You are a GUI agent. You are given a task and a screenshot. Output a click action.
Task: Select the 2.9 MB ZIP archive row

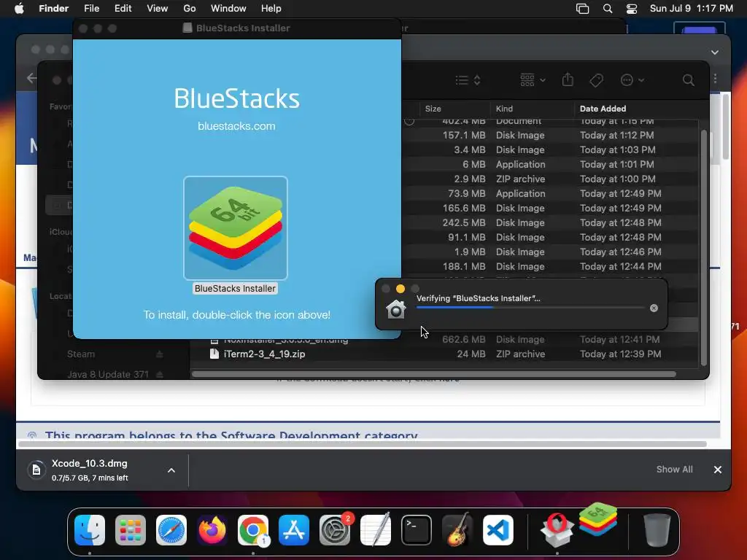coord(550,179)
